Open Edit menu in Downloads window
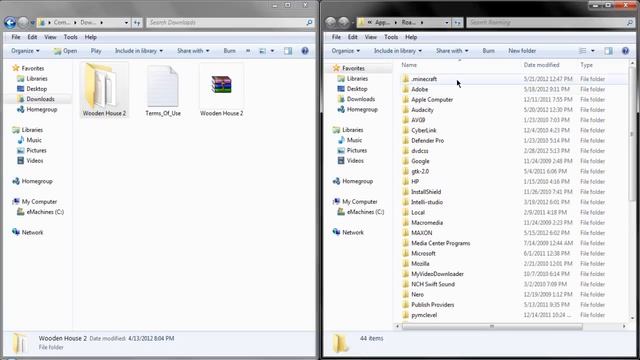This screenshot has height=360, width=640. (32, 37)
